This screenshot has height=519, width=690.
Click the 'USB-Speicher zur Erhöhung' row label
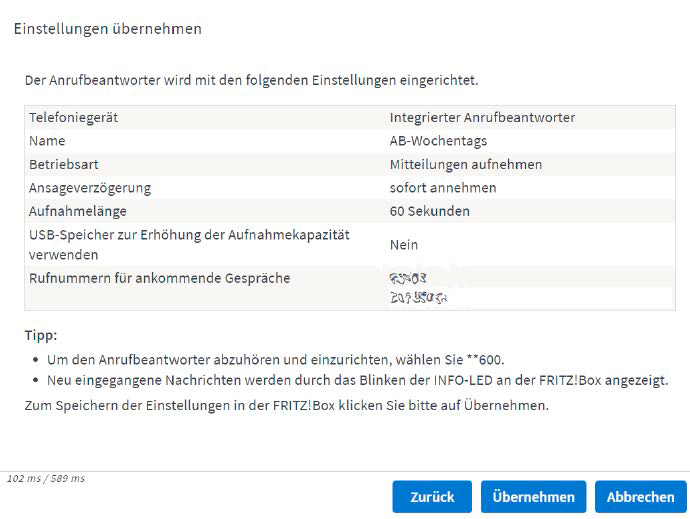pos(189,245)
